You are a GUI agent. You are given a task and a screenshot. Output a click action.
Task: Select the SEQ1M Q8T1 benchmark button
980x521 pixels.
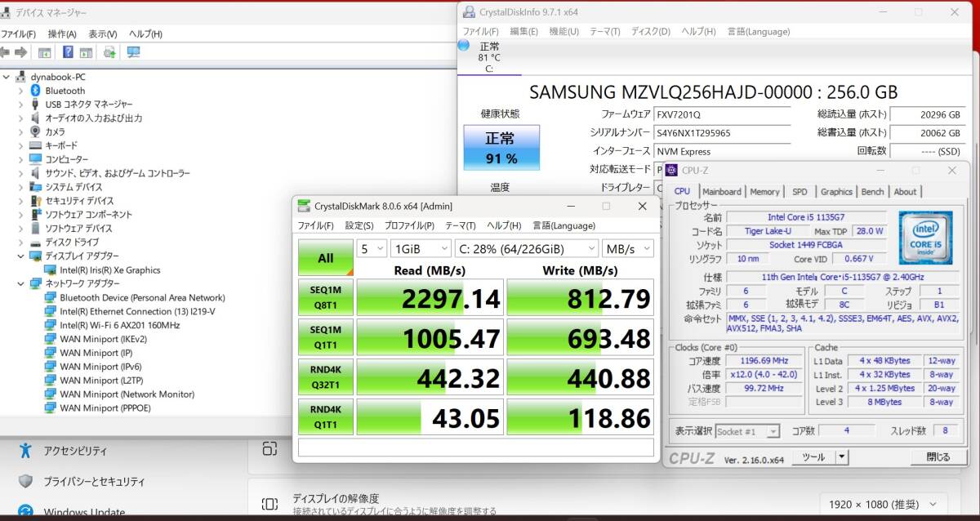coord(325,297)
